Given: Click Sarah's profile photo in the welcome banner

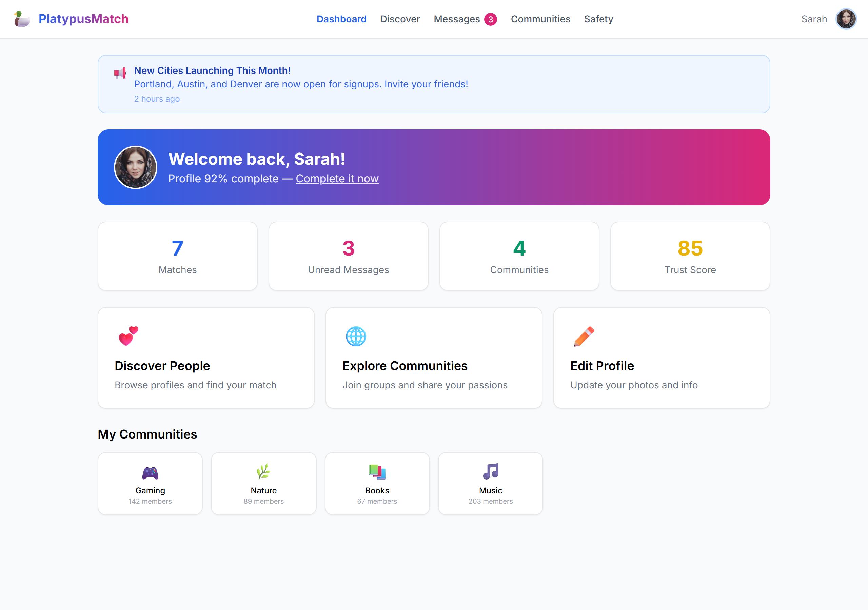Looking at the screenshot, I should (x=135, y=167).
